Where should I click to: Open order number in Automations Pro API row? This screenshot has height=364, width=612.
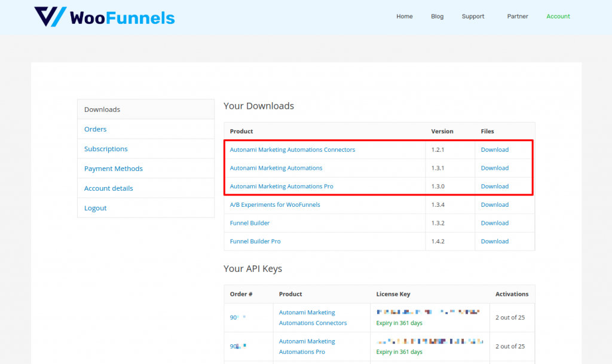point(238,346)
